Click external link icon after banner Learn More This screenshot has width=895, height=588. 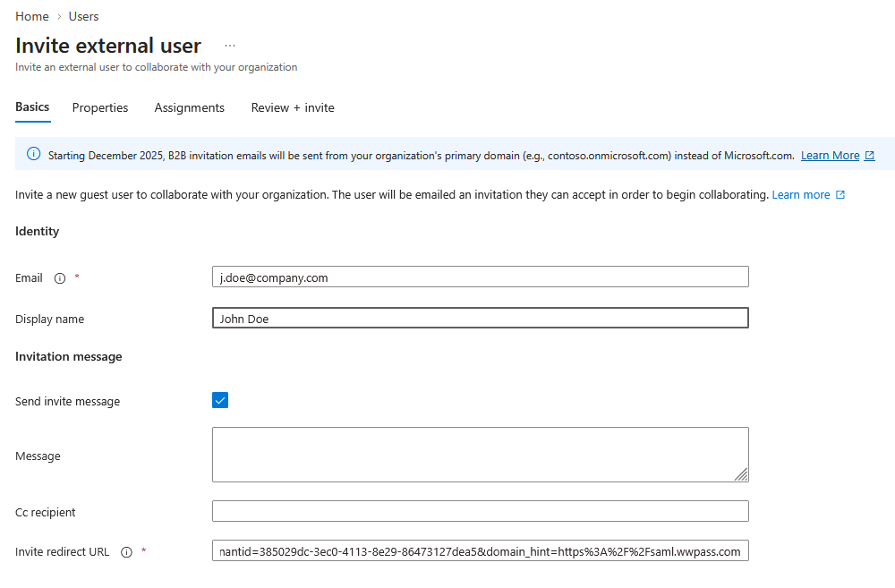(869, 155)
